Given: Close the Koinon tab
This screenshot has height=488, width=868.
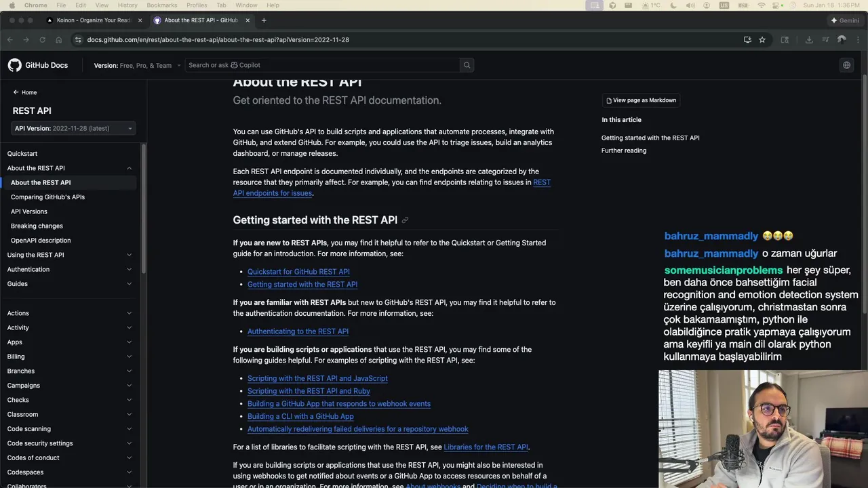Looking at the screenshot, I should coord(140,20).
